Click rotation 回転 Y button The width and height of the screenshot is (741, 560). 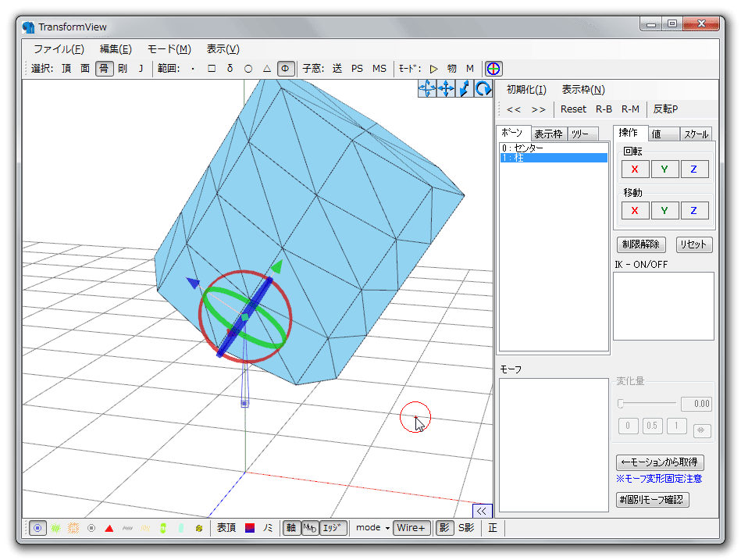tap(664, 169)
